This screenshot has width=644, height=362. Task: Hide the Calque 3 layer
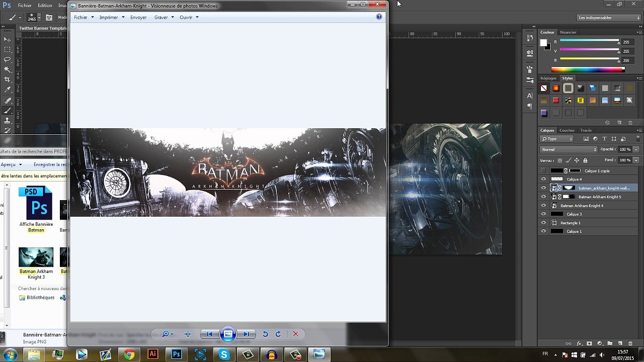coord(543,214)
